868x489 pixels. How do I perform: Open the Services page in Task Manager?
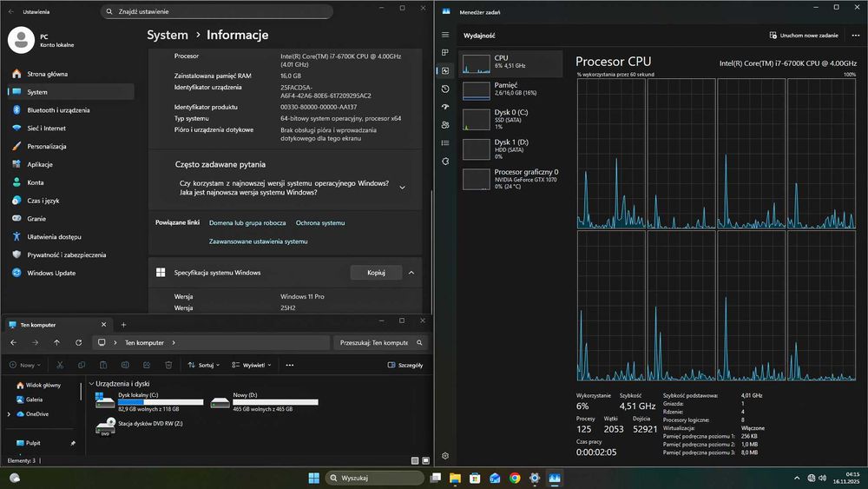(445, 162)
